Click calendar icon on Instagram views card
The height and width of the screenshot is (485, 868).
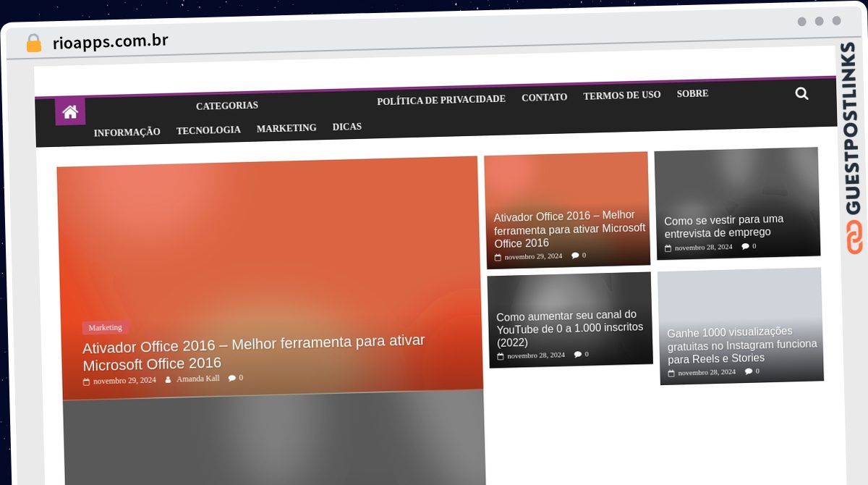pyautogui.click(x=671, y=374)
